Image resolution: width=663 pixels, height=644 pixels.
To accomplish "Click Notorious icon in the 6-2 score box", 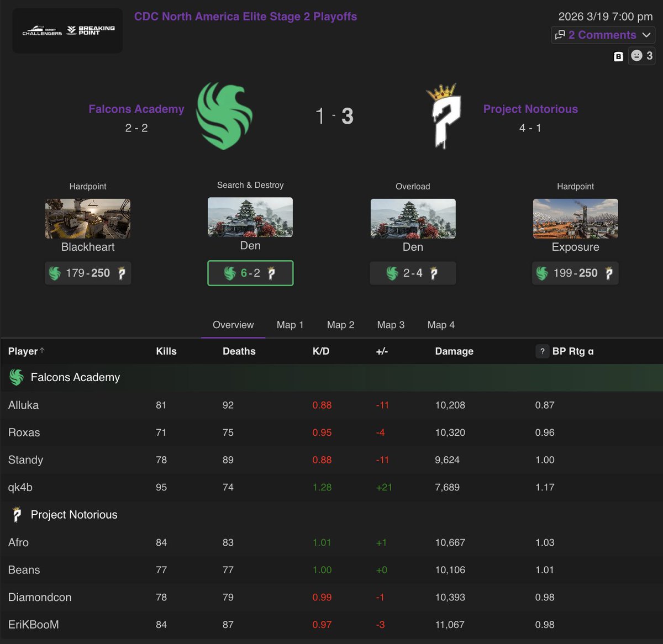I will coord(271,273).
